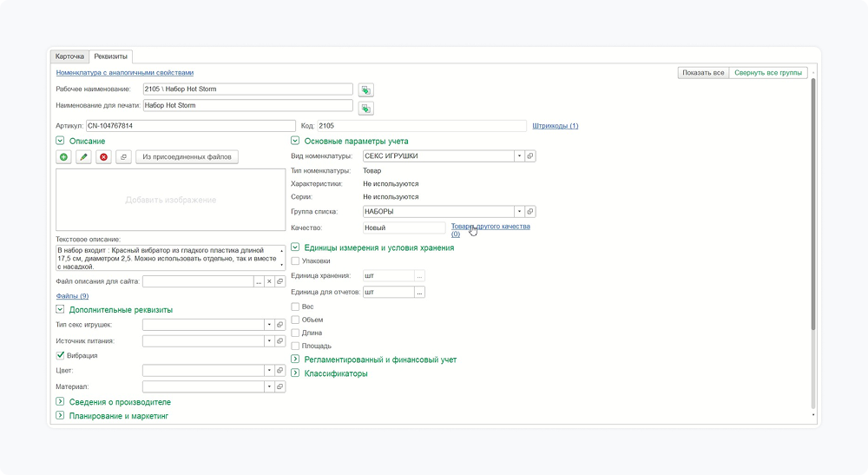Focus Код field containing 2105

pos(422,126)
